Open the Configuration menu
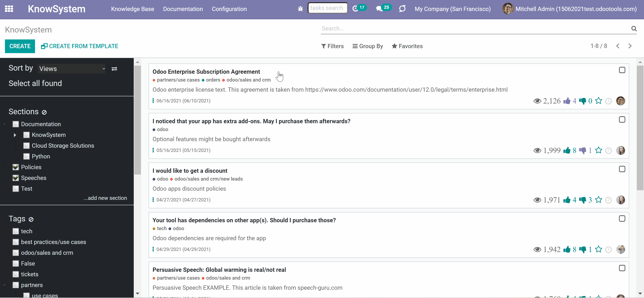The width and height of the screenshot is (644, 298). pos(229,9)
